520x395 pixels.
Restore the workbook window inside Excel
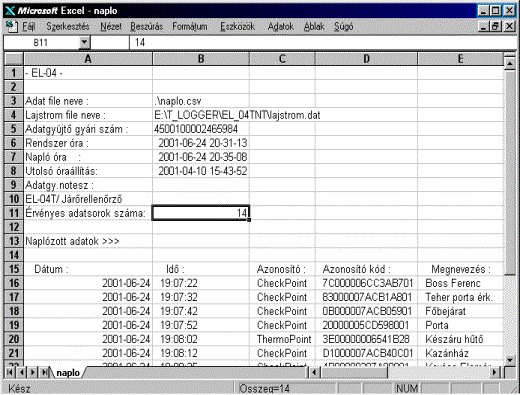tap(496, 26)
